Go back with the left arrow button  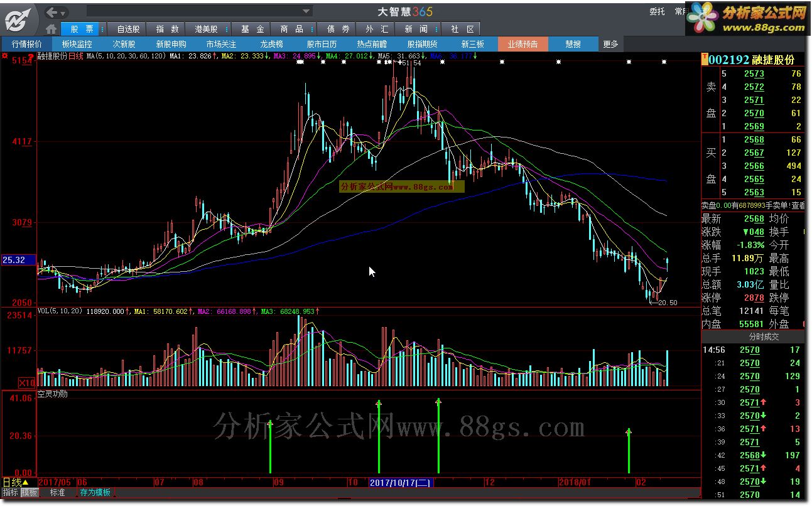pos(53,12)
